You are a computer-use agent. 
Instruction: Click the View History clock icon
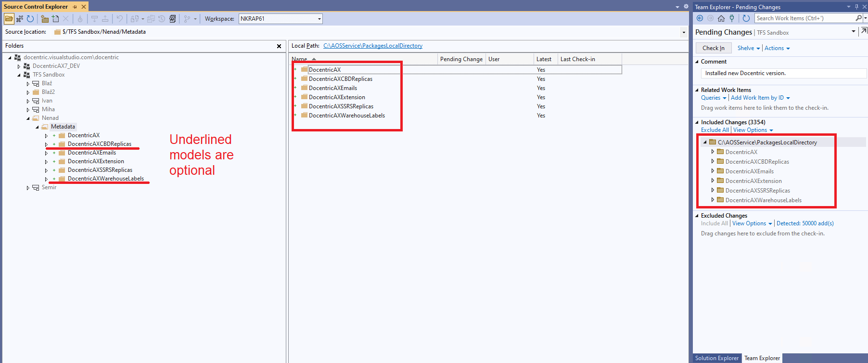coord(162,19)
